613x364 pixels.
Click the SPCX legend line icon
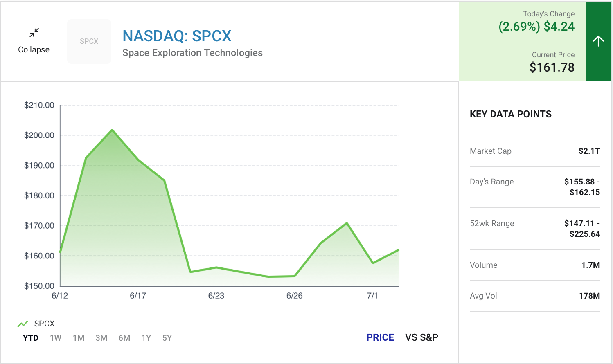coord(23,324)
